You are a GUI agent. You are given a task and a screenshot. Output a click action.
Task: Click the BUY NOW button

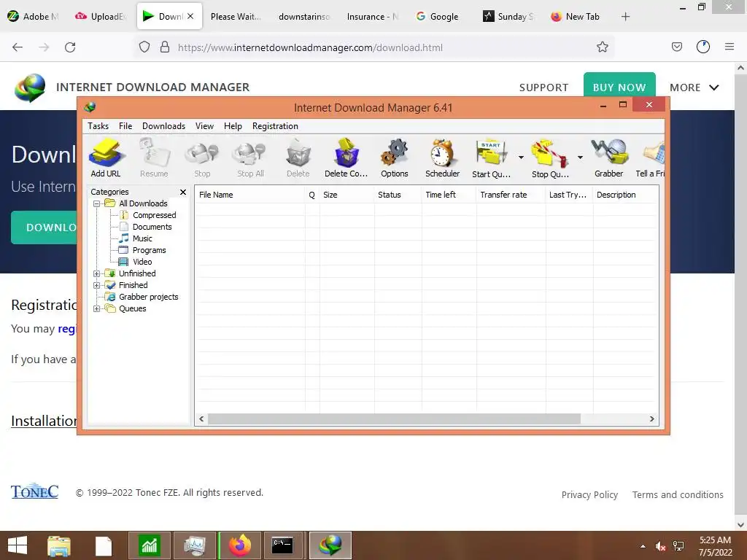click(x=619, y=87)
